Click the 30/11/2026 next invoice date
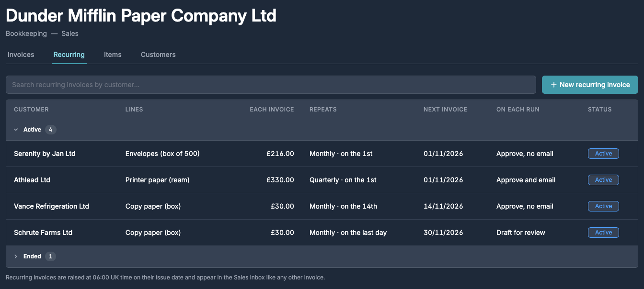644x289 pixels. (443, 233)
